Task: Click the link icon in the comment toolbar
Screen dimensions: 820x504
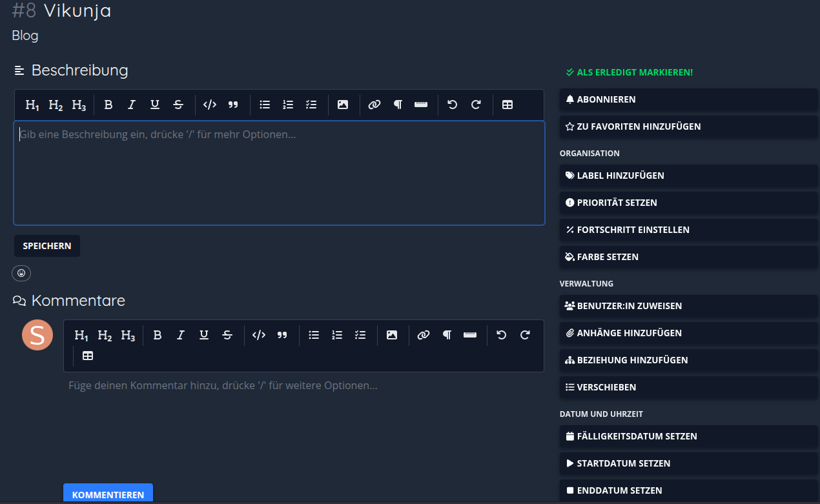Action: coord(424,335)
